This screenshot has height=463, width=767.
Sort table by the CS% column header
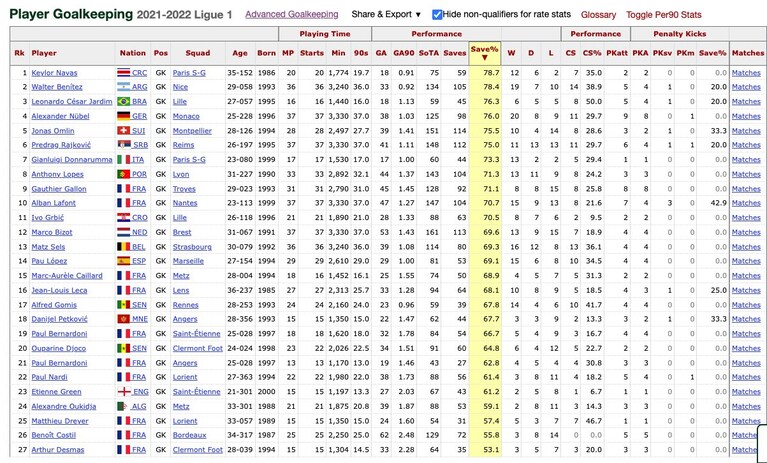click(x=592, y=53)
